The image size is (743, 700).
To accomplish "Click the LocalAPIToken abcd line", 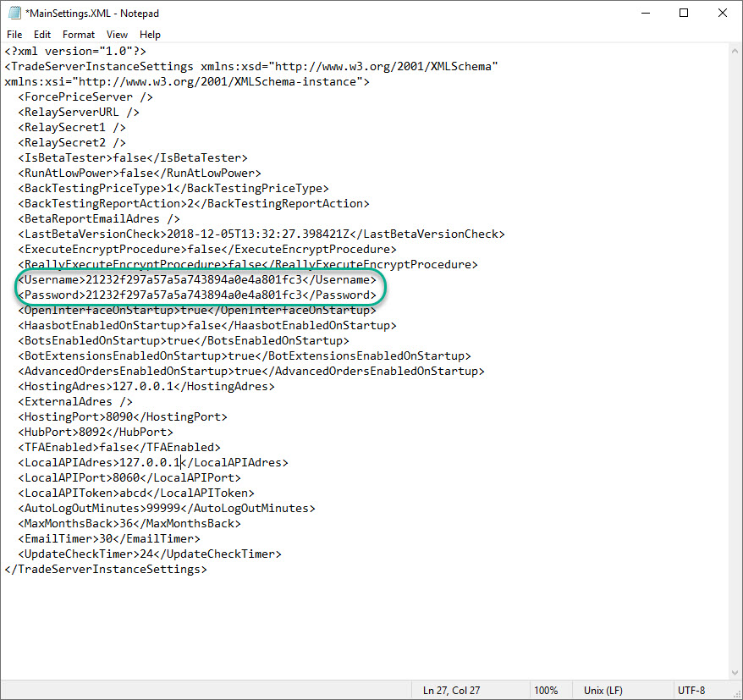I will 136,493.
